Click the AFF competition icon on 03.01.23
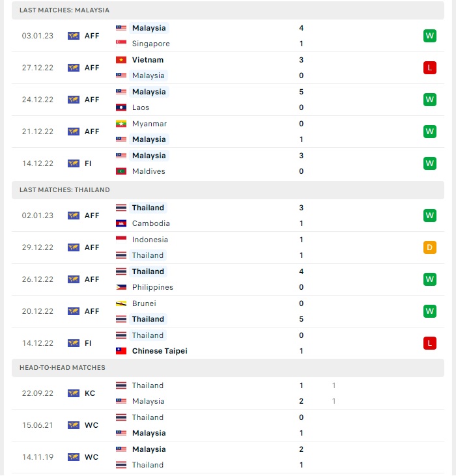The height and width of the screenshot is (476, 456). coord(74,36)
